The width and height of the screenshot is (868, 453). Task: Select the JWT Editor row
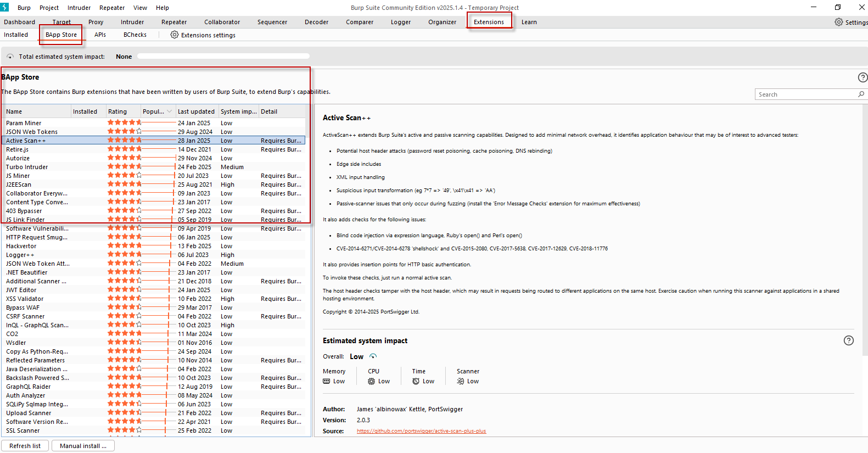(x=154, y=290)
